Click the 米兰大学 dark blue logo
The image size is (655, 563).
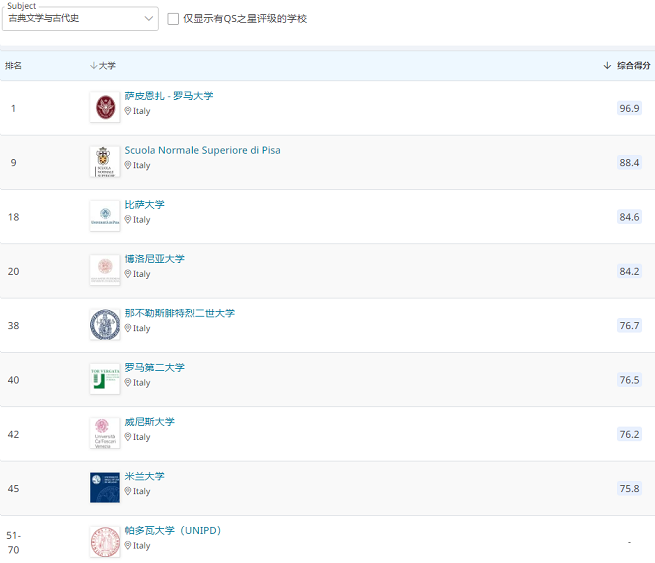tap(105, 487)
